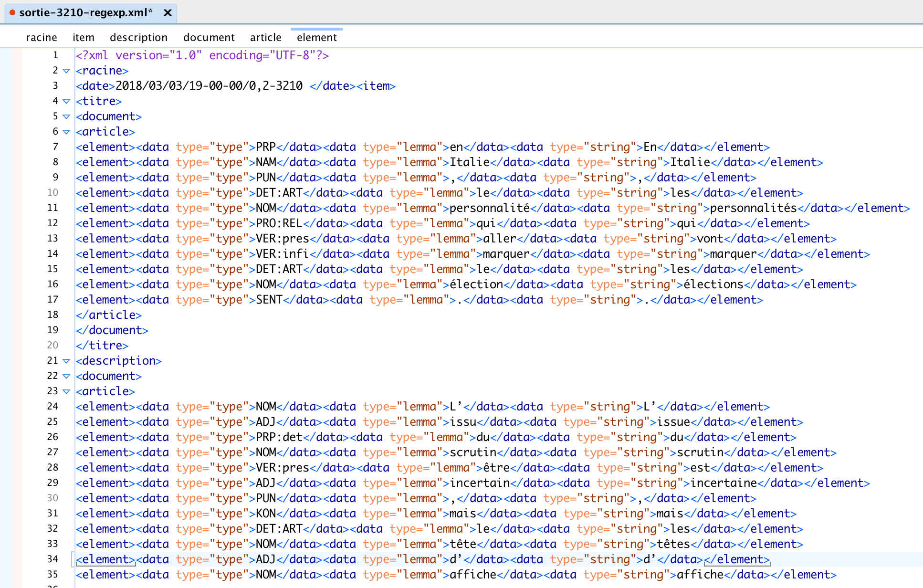The height and width of the screenshot is (588, 923).
Task: Click the description breadcrumb
Action: [x=139, y=37]
